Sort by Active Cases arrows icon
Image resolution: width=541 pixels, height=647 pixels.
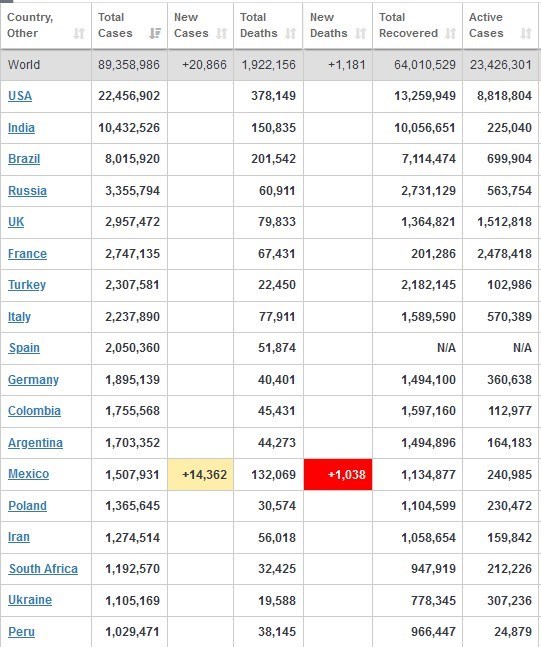tap(526, 33)
